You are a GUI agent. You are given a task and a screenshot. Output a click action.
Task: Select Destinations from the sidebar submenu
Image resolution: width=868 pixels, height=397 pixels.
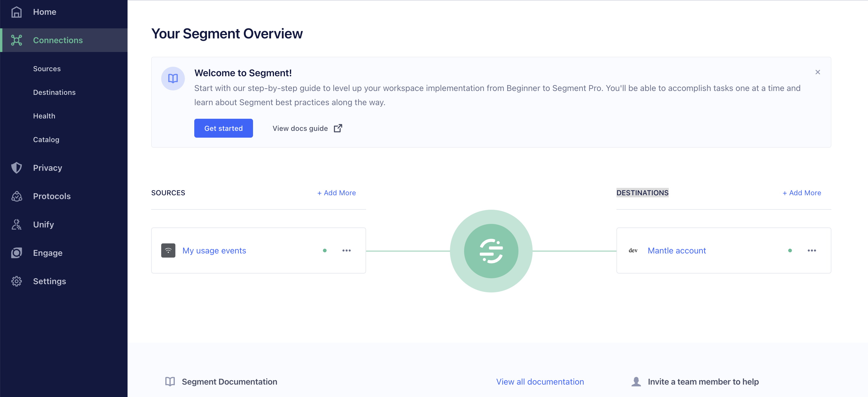[54, 92]
